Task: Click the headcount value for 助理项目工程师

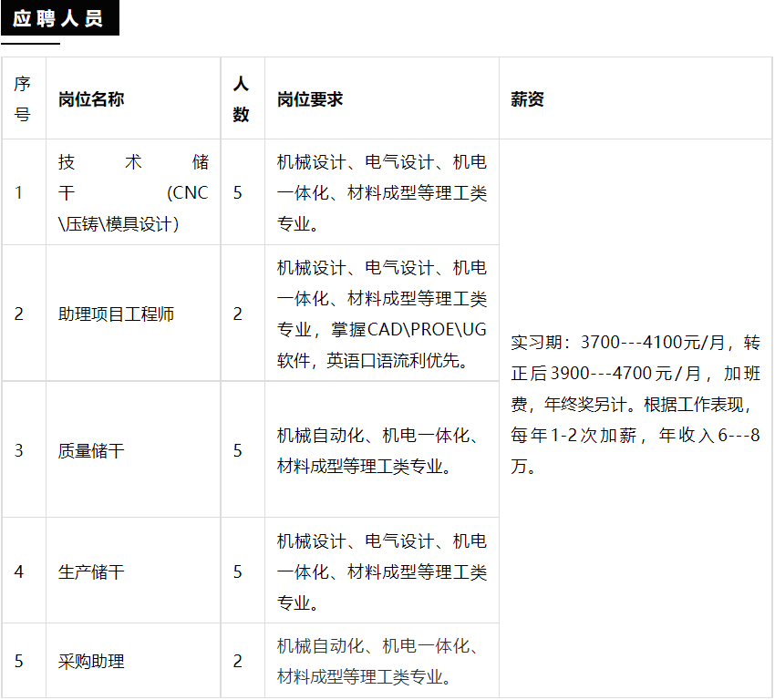Action: 238,314
